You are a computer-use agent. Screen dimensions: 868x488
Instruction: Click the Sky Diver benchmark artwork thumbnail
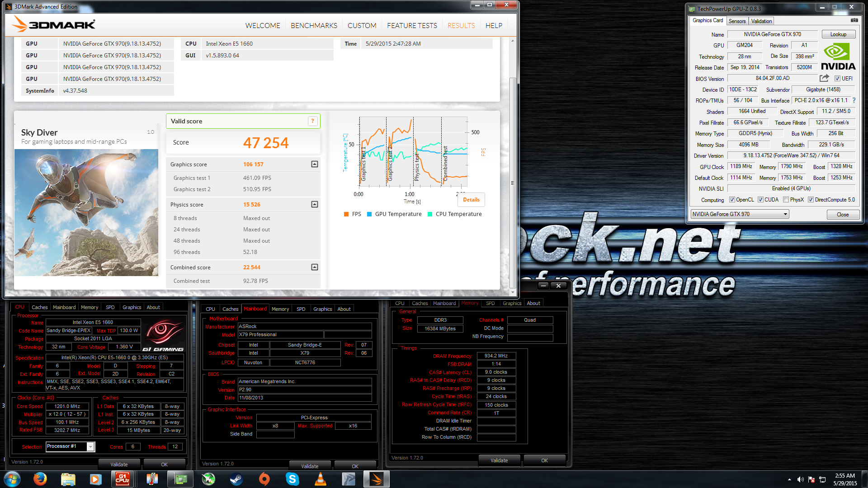click(86, 212)
